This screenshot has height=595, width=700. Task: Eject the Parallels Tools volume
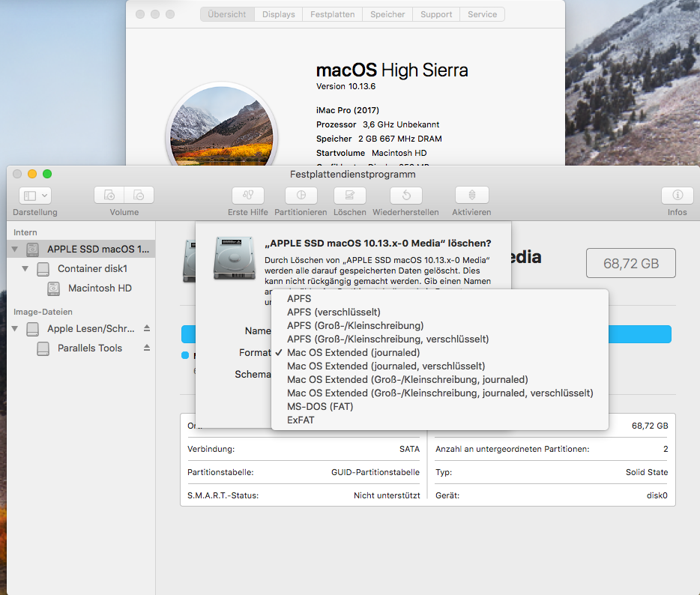pyautogui.click(x=147, y=348)
